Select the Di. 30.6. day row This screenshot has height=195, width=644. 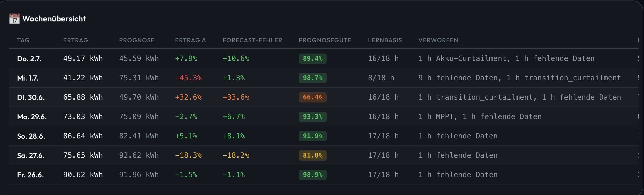324,97
